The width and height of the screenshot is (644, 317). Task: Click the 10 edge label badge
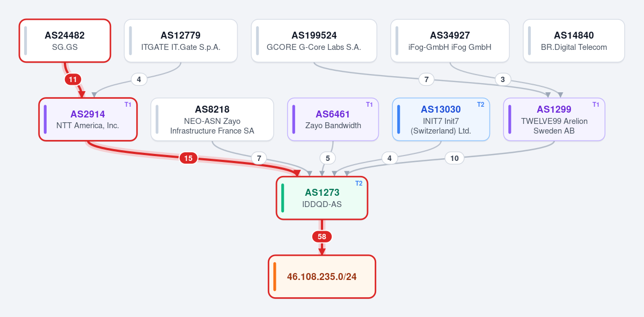click(x=455, y=158)
